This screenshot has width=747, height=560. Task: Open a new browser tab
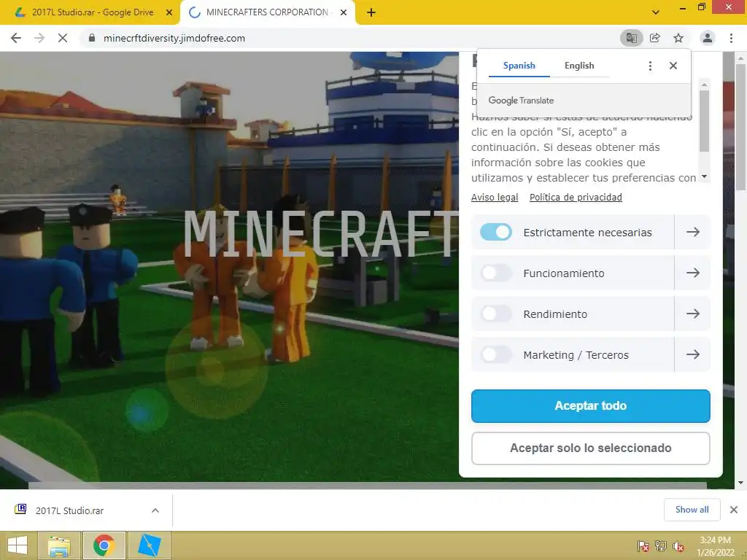tap(371, 12)
